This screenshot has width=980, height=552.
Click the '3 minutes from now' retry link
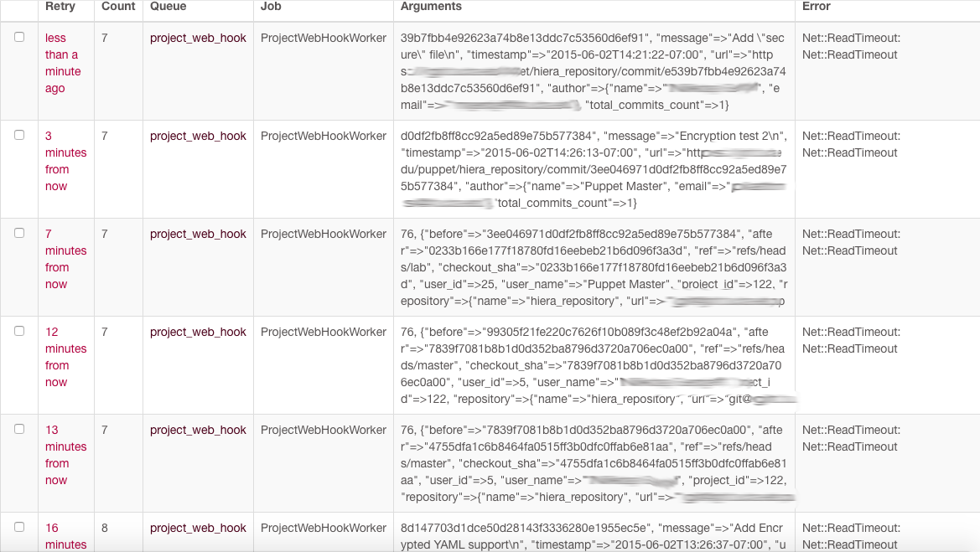65,161
